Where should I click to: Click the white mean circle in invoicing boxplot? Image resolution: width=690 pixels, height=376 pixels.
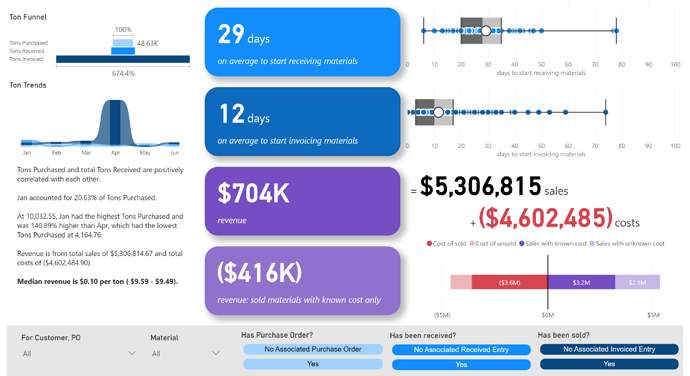point(438,112)
